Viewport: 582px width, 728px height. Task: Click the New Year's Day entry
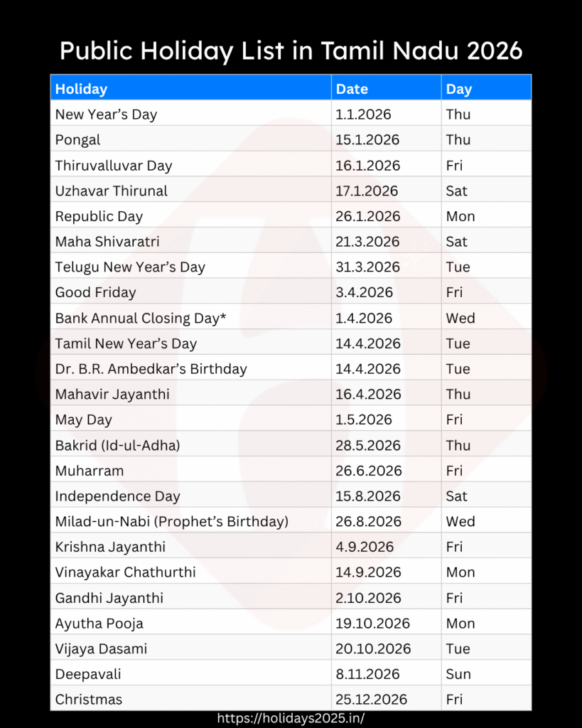pyautogui.click(x=106, y=114)
